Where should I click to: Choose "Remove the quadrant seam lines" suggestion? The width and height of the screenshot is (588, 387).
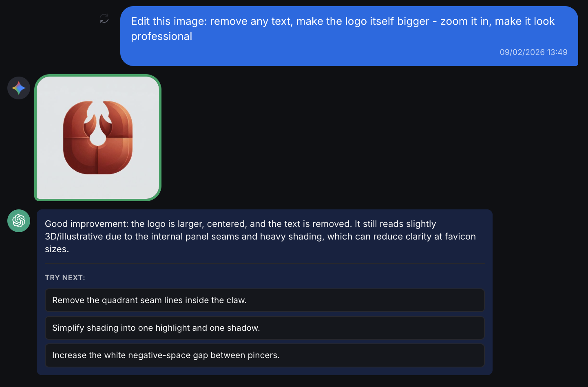pyautogui.click(x=265, y=300)
